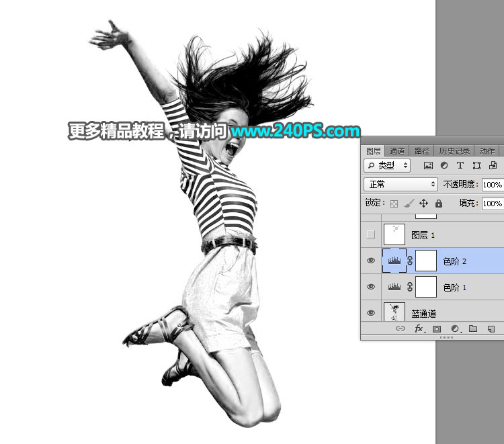Filter layers by shape layer icon

pos(476,165)
